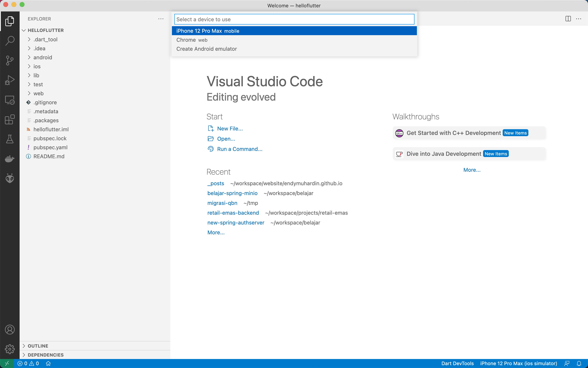Click the New File... link

[x=230, y=129]
